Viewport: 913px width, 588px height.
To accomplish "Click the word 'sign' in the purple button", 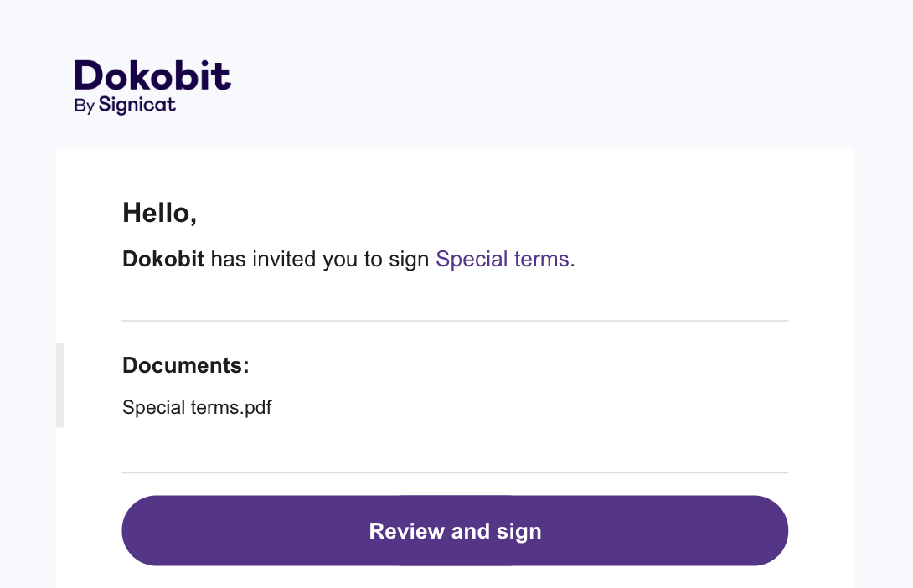I will (x=518, y=532).
